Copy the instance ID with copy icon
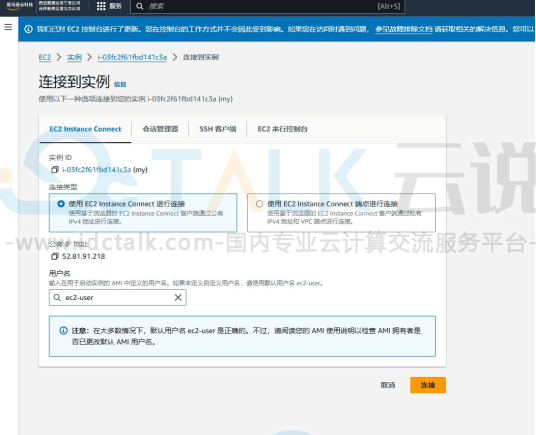Screen dimensions: 536x435 pyautogui.click(x=55, y=169)
